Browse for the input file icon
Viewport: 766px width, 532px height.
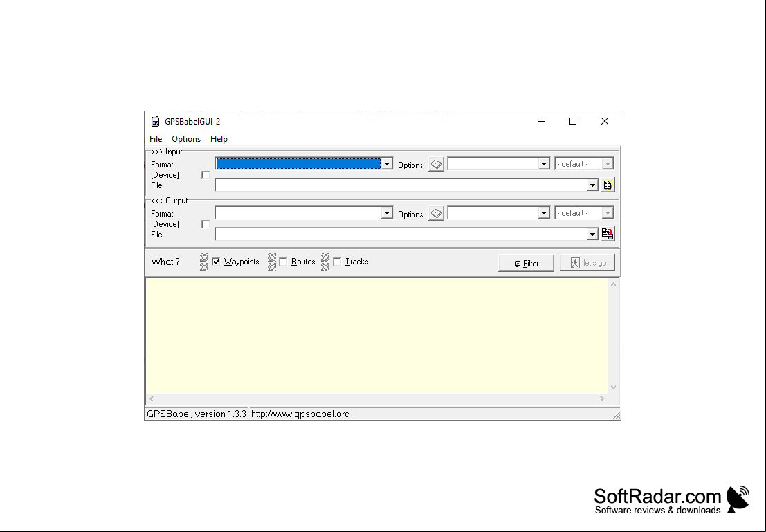click(x=608, y=185)
